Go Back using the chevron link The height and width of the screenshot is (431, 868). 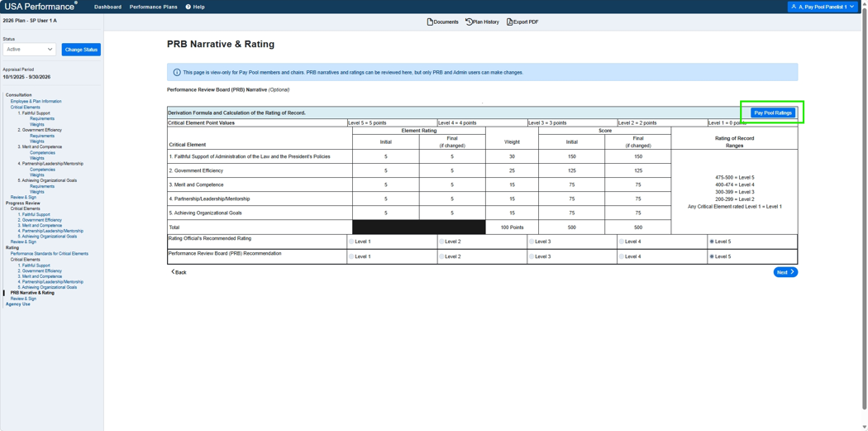[x=179, y=272]
